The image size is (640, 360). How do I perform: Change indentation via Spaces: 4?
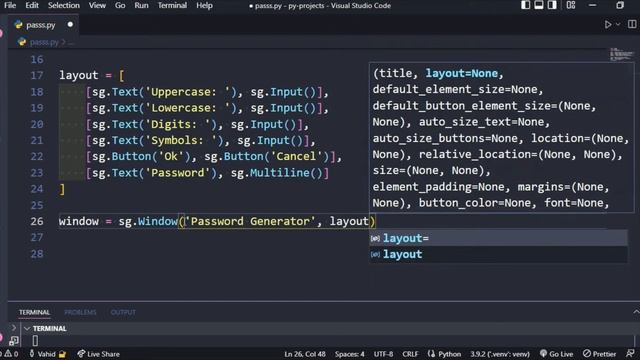[x=350, y=354]
